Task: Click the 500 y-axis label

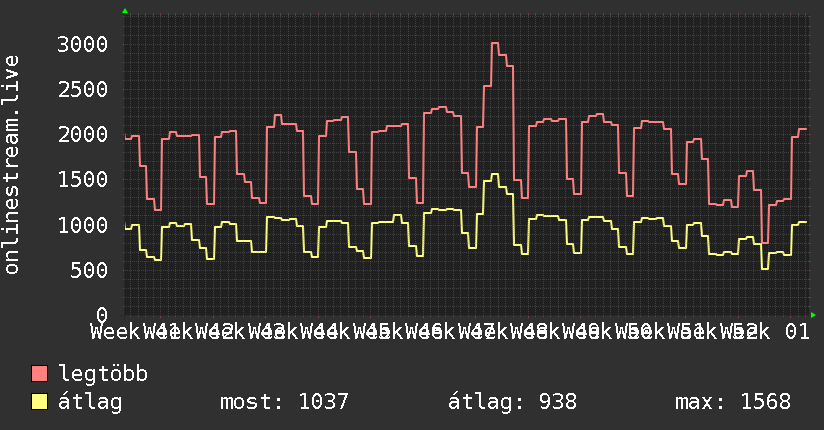Action: click(x=89, y=270)
